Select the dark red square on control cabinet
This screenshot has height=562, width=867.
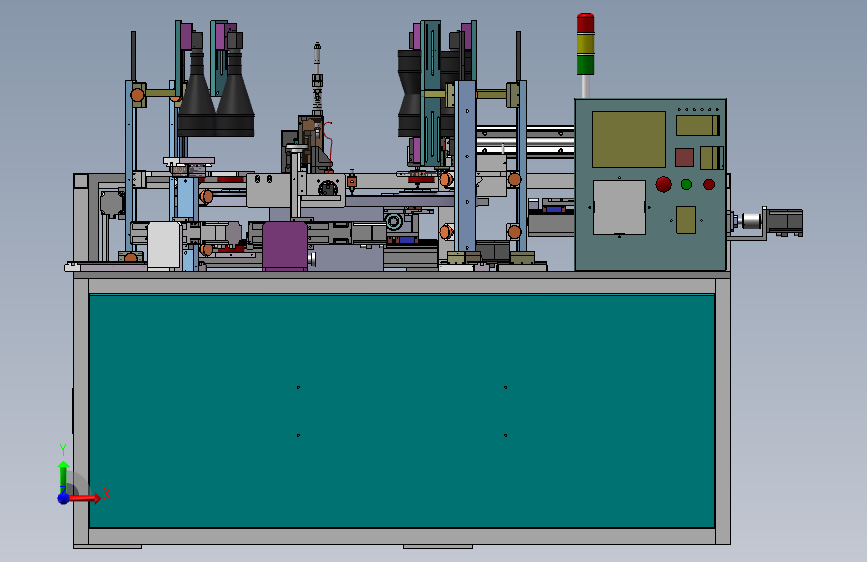[x=685, y=157]
